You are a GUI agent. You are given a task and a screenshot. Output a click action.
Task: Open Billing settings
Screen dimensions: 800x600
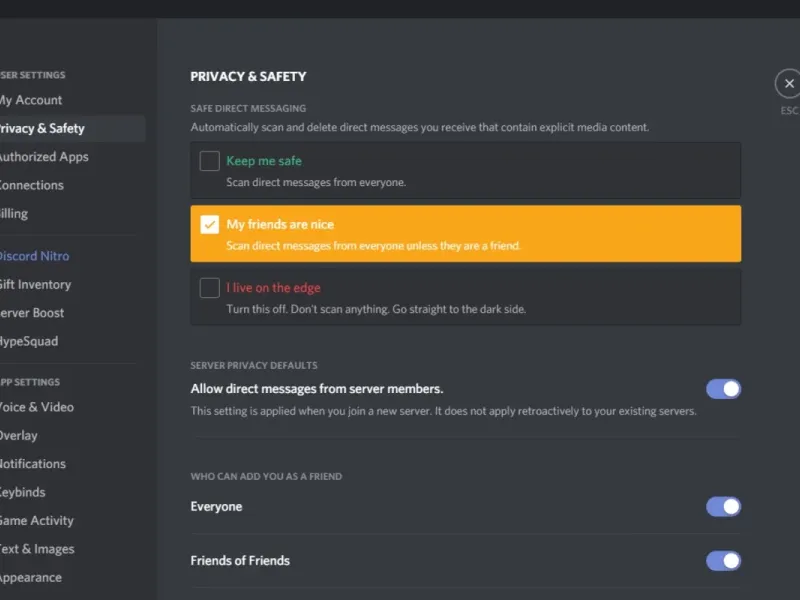tap(14, 213)
